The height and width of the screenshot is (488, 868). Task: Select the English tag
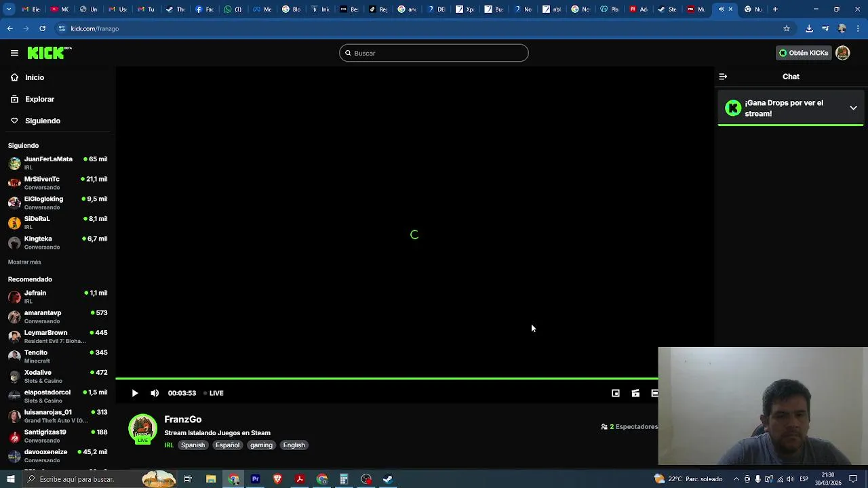click(294, 445)
